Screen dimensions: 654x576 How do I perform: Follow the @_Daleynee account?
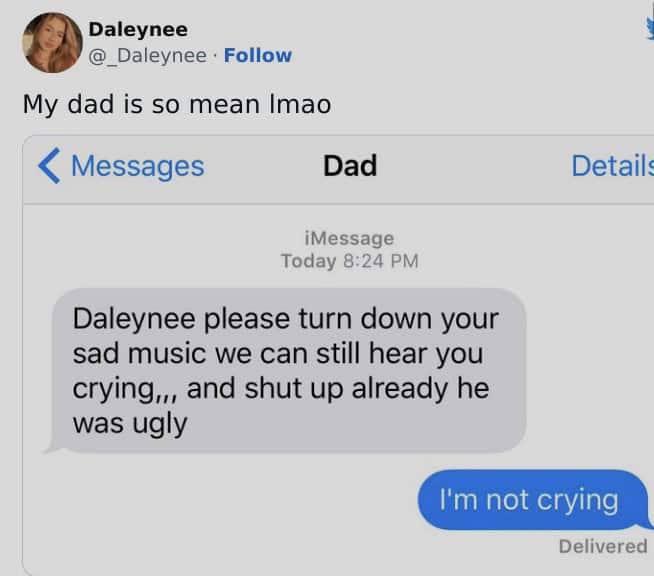(x=258, y=55)
